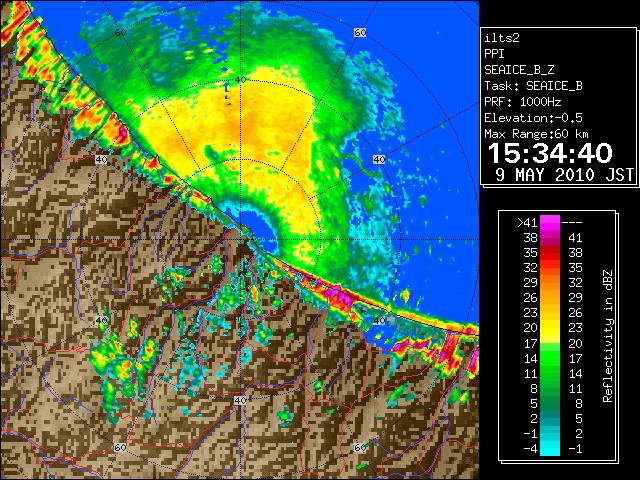Click the 40 km label on southwest land
Image resolution: width=640 pixels, height=480 pixels.
[x=101, y=320]
